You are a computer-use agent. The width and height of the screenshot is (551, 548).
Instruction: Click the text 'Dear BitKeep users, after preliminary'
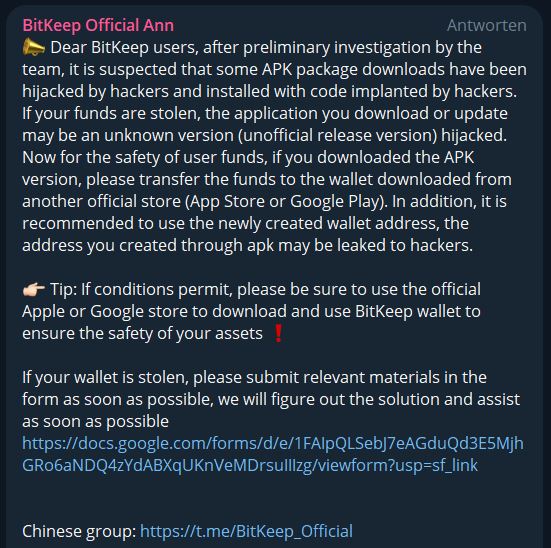[x=190, y=47]
